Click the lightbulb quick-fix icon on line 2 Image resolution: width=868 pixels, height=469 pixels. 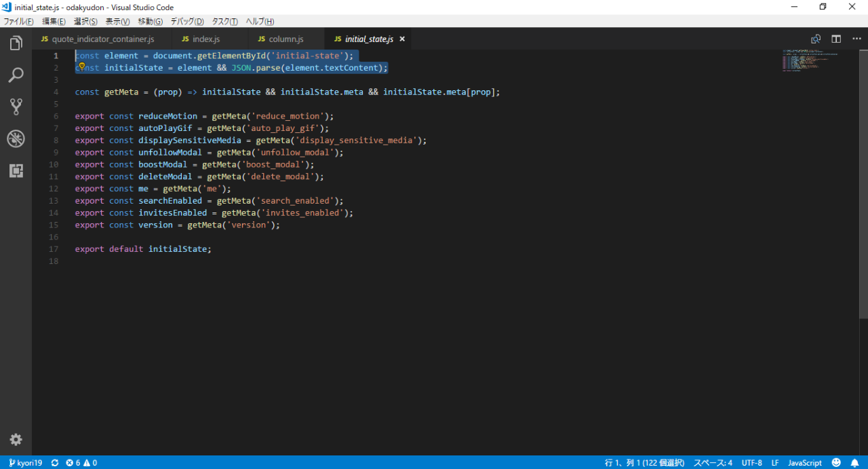click(x=81, y=67)
